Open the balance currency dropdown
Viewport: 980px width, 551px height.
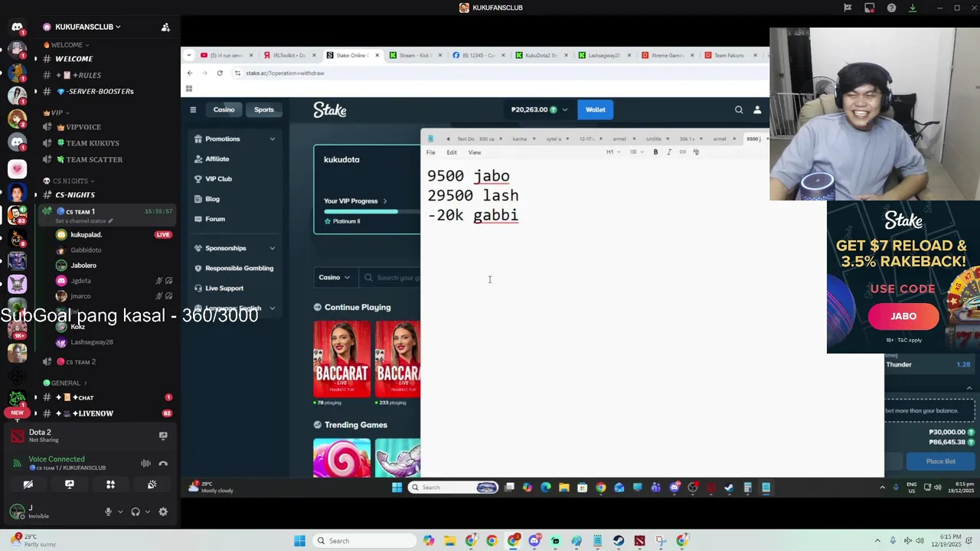[540, 109]
